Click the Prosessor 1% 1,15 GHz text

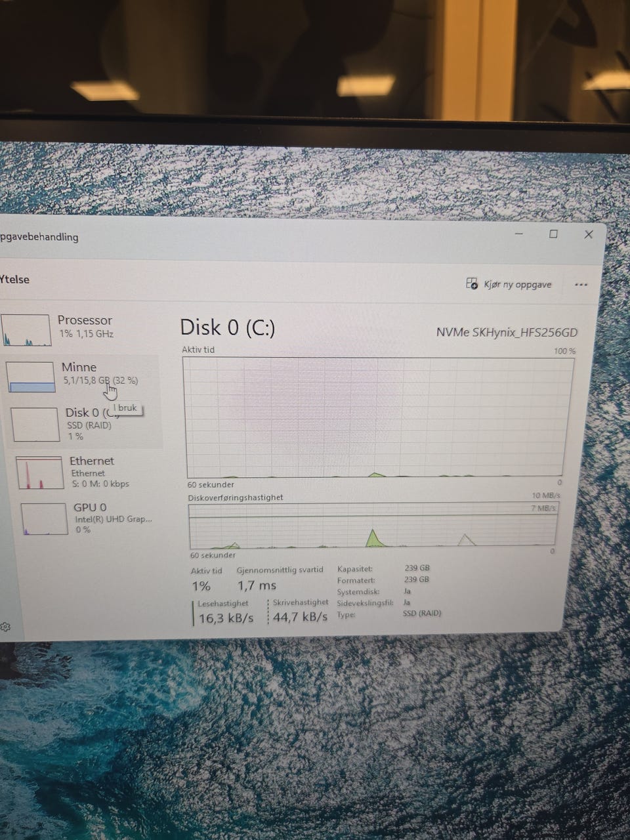(86, 334)
